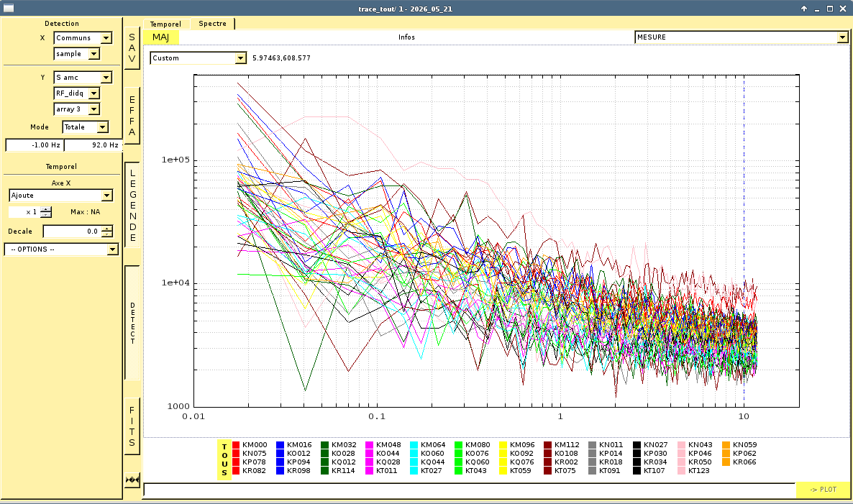The width and height of the screenshot is (853, 504).
Task: Select the KN075 legend entry
Action: (x=254, y=454)
